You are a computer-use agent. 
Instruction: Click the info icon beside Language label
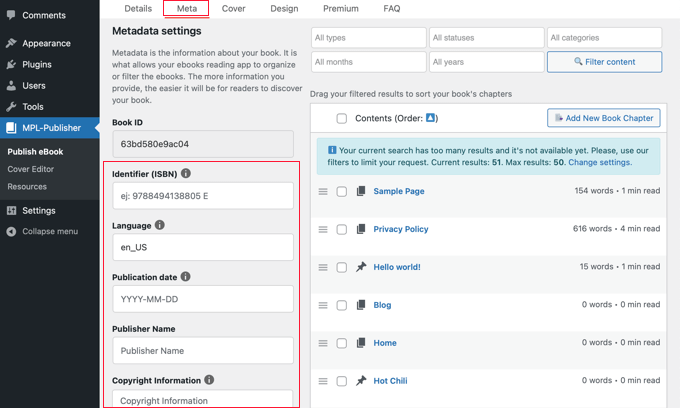[x=160, y=225]
